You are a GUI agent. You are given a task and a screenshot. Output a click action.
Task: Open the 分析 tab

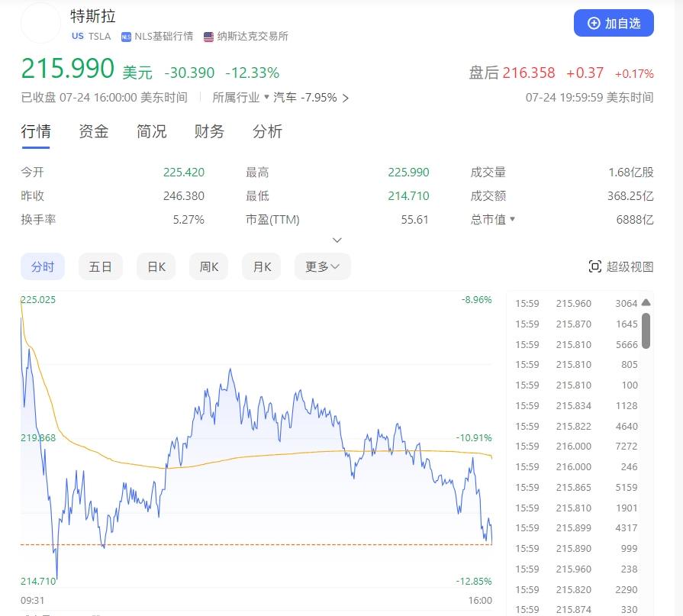(x=267, y=131)
